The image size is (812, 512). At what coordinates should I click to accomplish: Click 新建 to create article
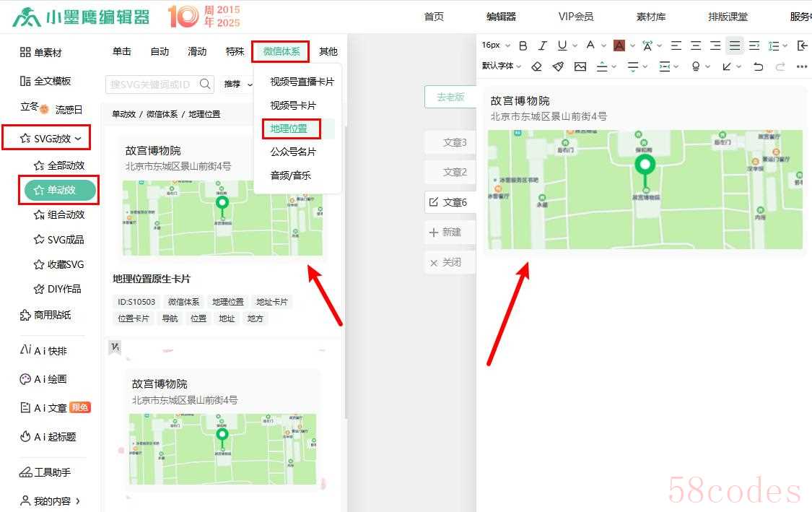[x=450, y=232]
